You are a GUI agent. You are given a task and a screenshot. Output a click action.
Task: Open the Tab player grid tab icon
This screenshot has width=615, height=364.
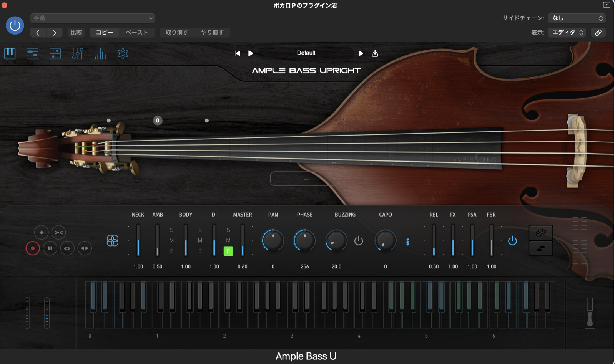55,53
